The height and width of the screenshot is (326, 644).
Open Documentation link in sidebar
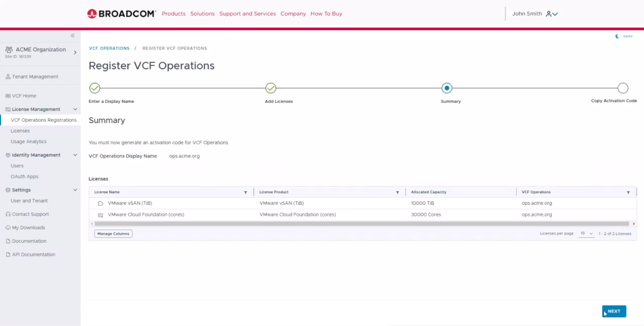point(29,241)
